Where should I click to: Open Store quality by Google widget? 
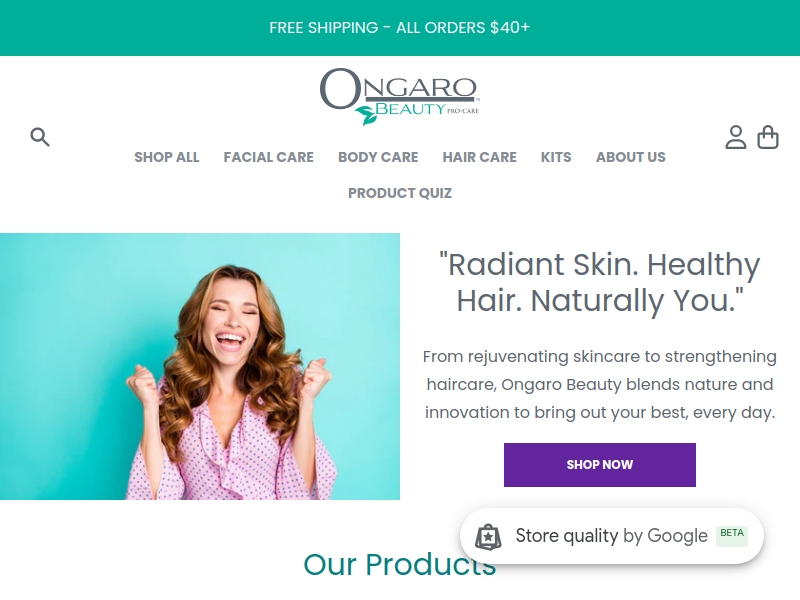point(611,536)
